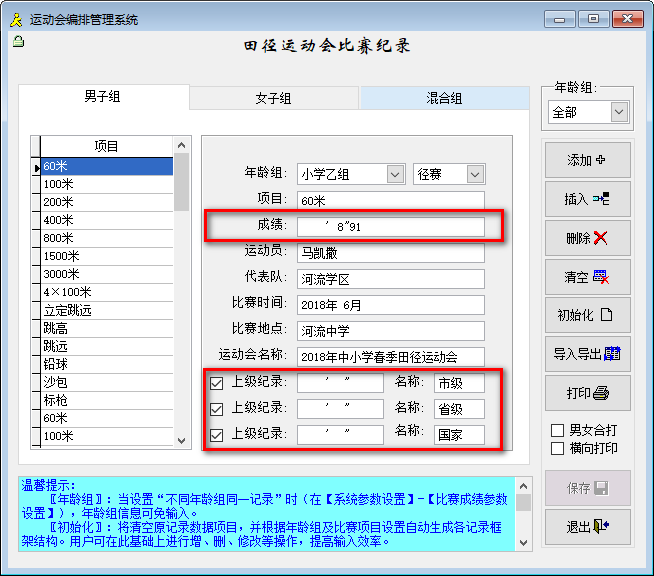The image size is (654, 576).
Task: Click the event list vertical scrollbar
Action: (x=181, y=300)
